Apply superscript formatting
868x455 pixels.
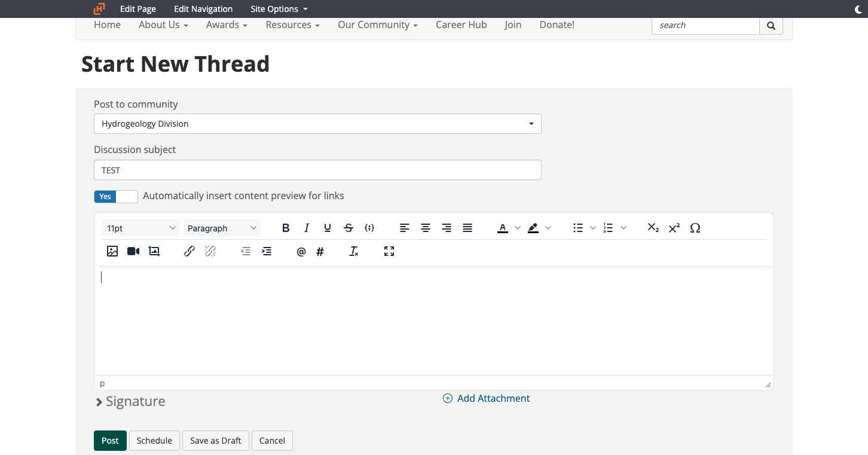pyautogui.click(x=674, y=228)
